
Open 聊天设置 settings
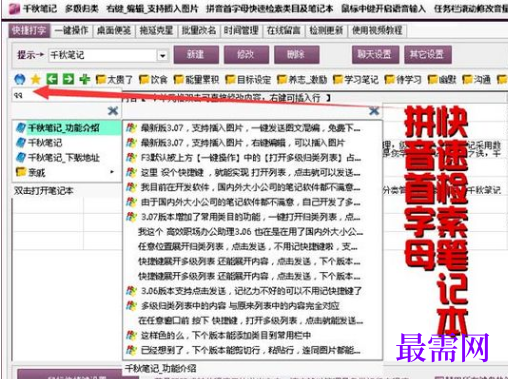click(375, 55)
